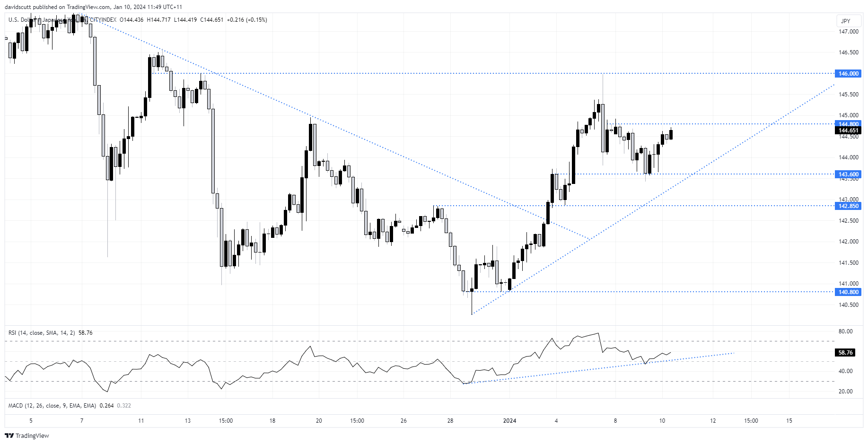Click the 142.500 price axis tick

coord(849,221)
